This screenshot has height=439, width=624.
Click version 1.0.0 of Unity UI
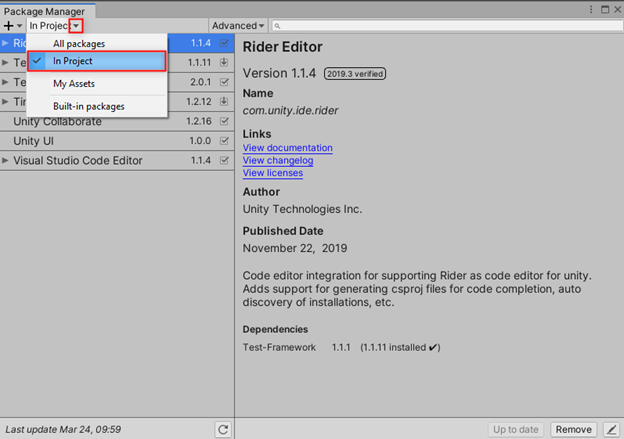point(201,141)
